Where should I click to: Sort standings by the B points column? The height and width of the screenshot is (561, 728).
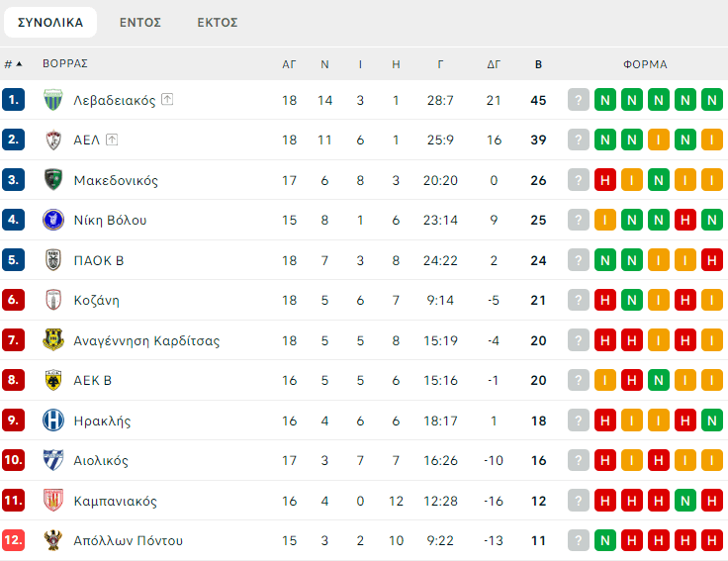coord(538,64)
